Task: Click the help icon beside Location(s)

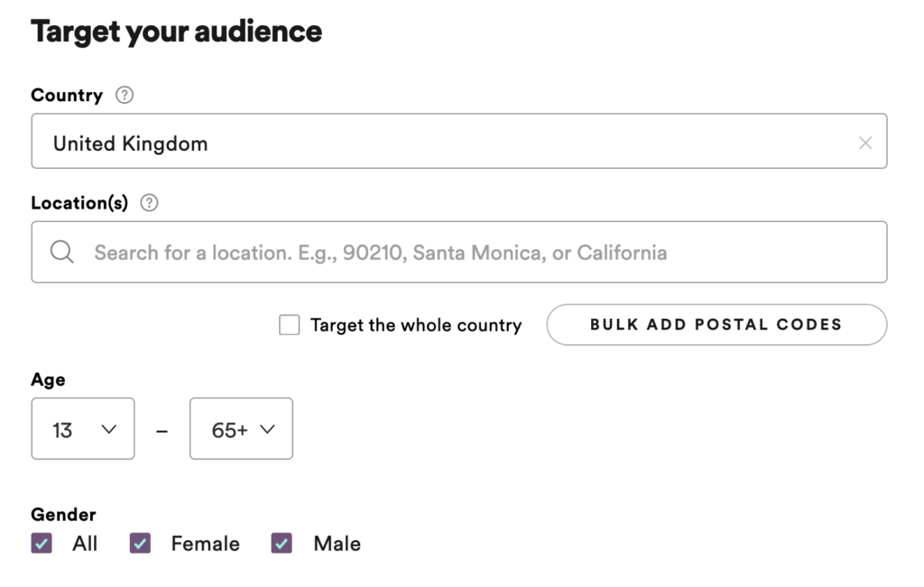Action: point(150,203)
